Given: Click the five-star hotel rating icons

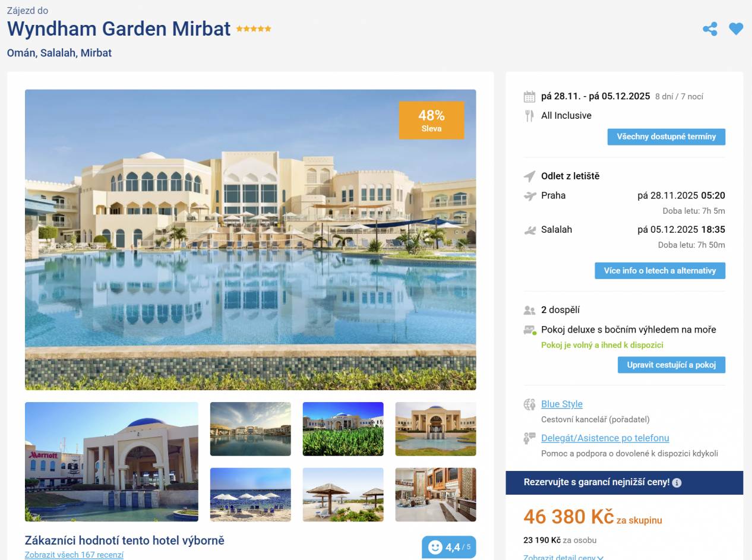Looking at the screenshot, I should point(254,29).
